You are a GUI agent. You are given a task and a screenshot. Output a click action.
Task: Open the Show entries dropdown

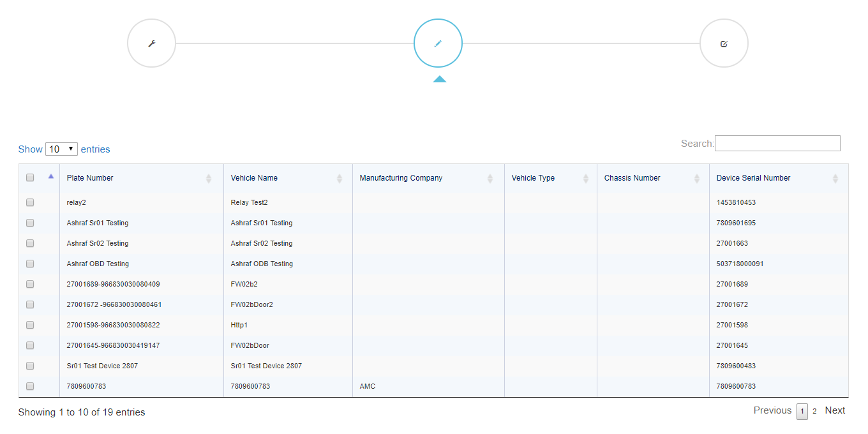coord(61,149)
